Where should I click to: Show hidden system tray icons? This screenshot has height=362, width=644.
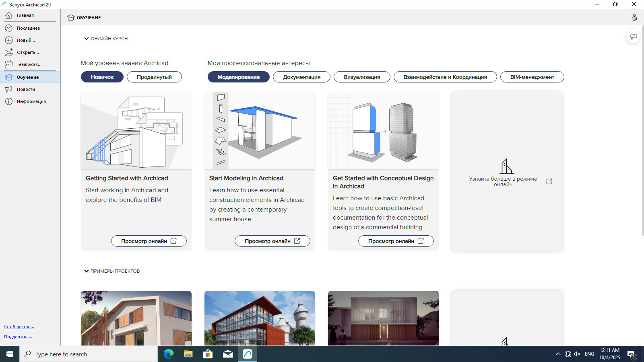pos(558,354)
